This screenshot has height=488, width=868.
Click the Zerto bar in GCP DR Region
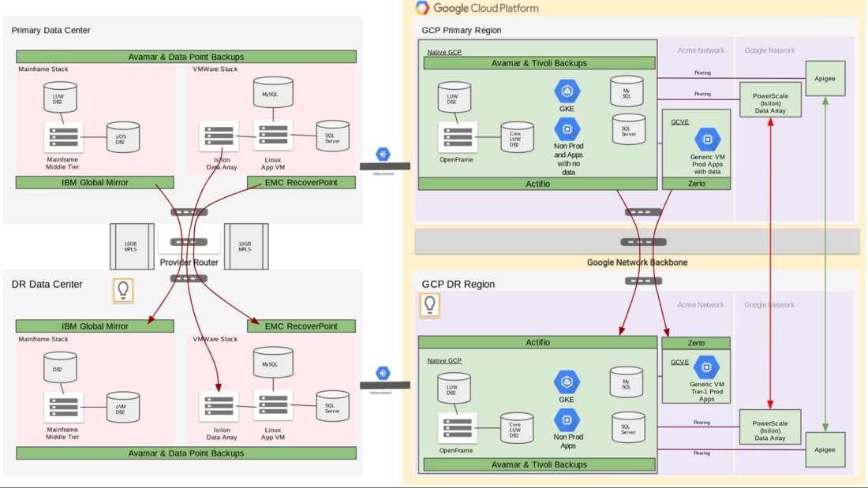[x=696, y=343]
